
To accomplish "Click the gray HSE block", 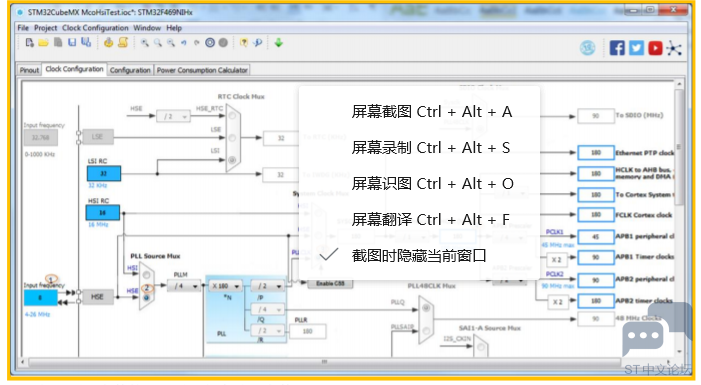I will point(97,297).
